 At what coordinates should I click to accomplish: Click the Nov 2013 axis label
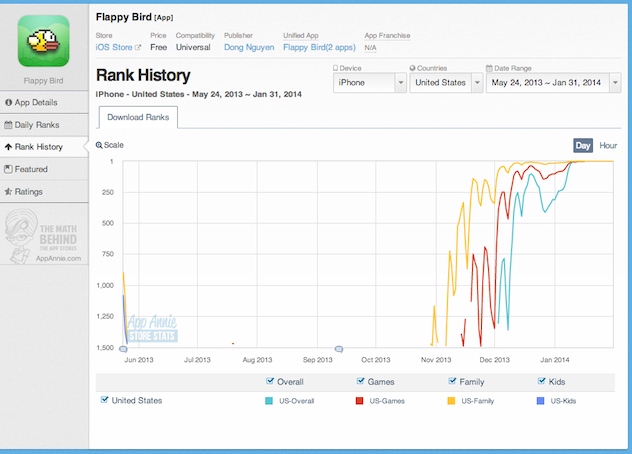(436, 360)
